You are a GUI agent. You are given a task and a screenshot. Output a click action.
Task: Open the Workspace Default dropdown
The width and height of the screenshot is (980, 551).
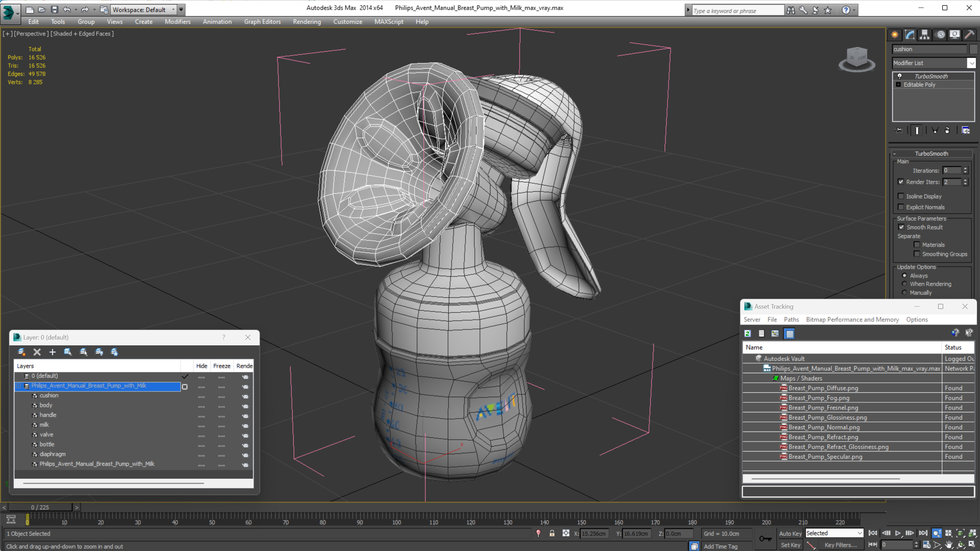(x=173, y=10)
